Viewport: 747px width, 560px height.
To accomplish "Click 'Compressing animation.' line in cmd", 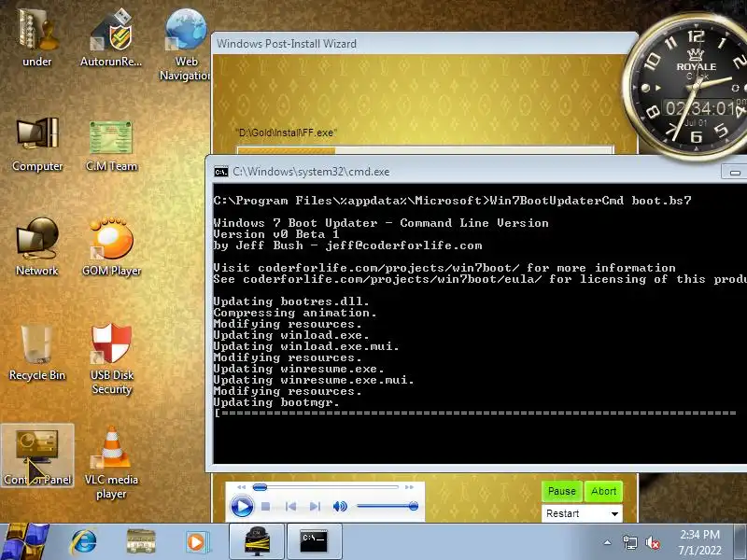I will (x=295, y=313).
